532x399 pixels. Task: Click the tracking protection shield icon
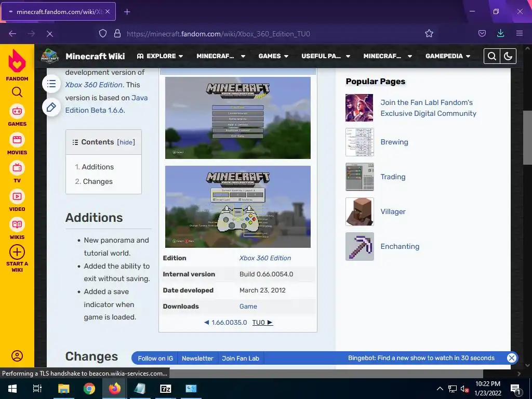103,33
